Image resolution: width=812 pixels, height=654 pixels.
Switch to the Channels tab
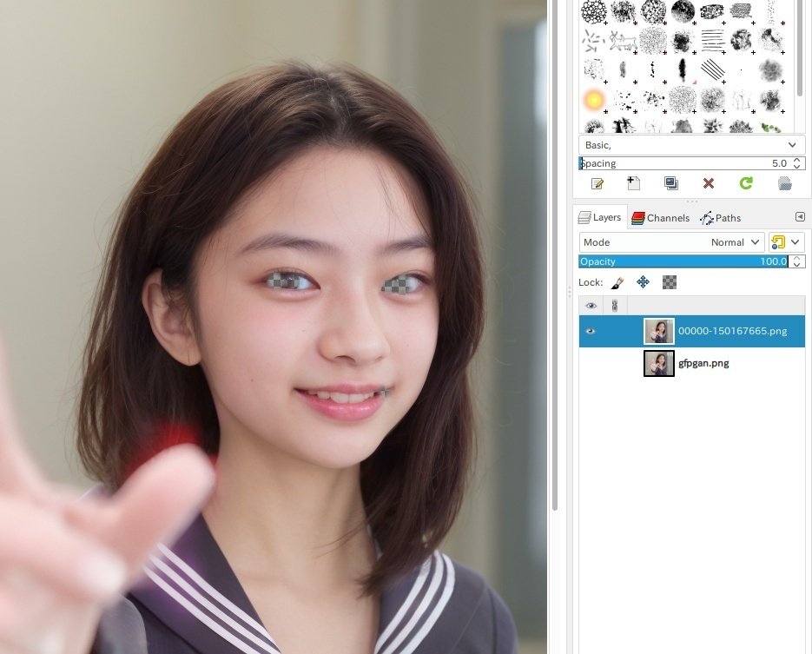pyautogui.click(x=660, y=218)
